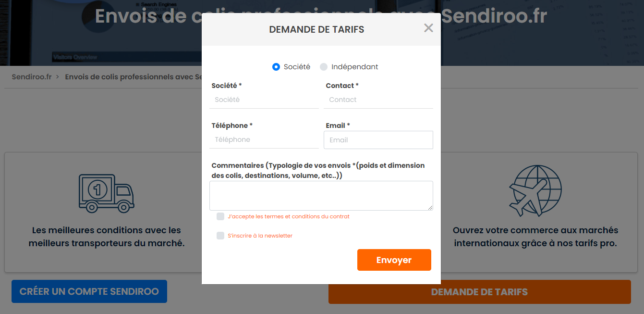The width and height of the screenshot is (644, 314).
Task: Click the textarea resize handle
Action: coord(431,208)
